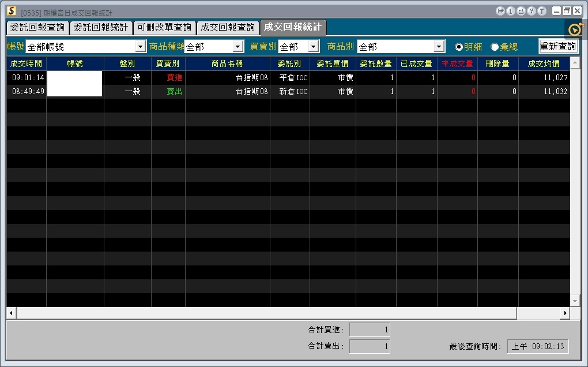Click the S application logo icon

point(12,11)
